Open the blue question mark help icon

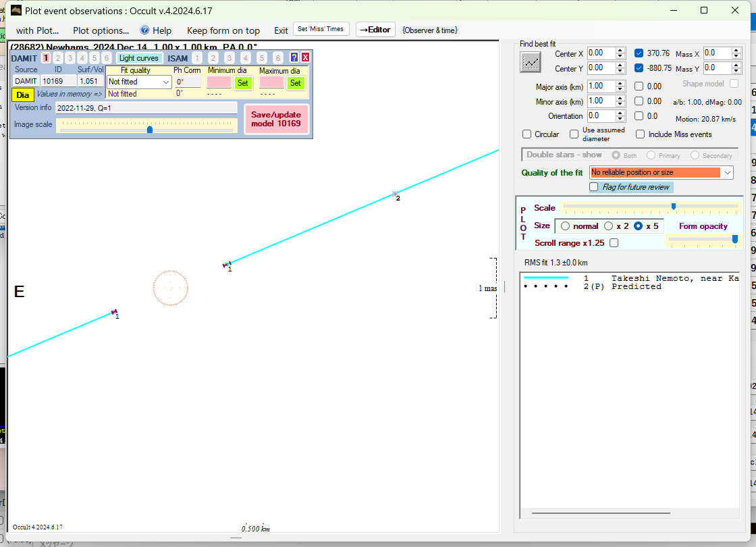(x=294, y=58)
